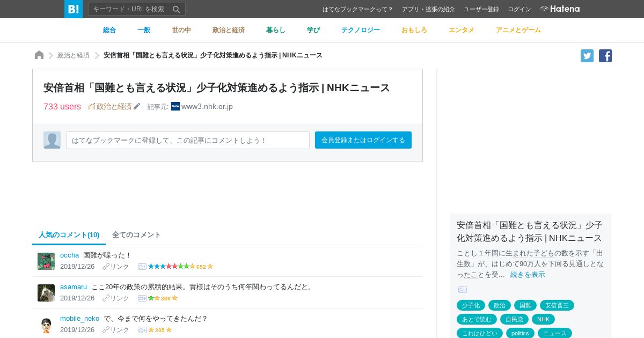Select the 自民党 tag
This screenshot has width=644, height=338.
pos(514,319)
